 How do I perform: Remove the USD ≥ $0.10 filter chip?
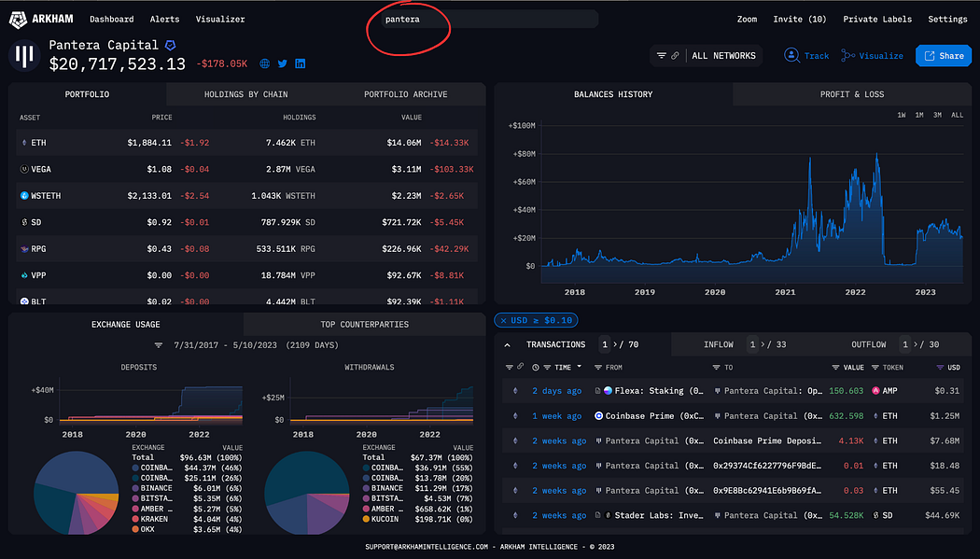click(503, 320)
